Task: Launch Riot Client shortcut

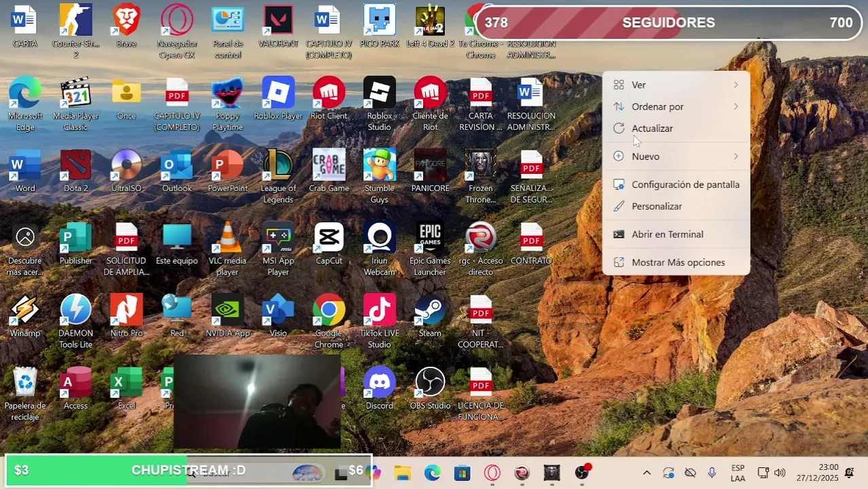Action: click(329, 100)
